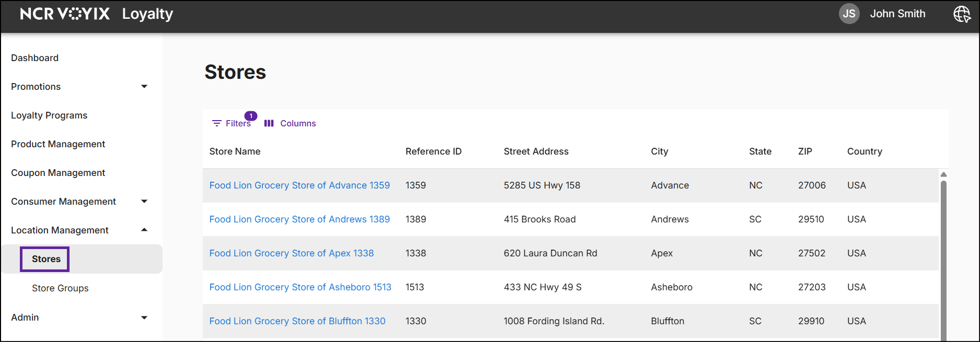
Task: Go to Dashboard
Action: [34, 58]
